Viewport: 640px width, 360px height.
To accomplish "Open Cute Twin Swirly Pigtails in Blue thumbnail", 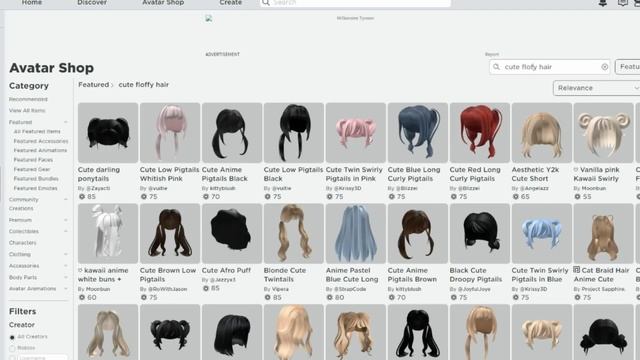I will [x=542, y=233].
